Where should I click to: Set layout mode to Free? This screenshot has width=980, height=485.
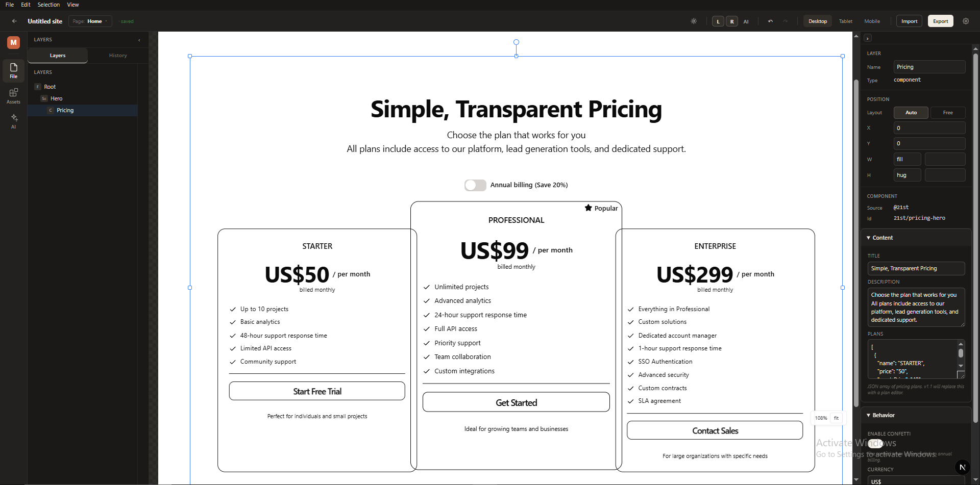[948, 113]
